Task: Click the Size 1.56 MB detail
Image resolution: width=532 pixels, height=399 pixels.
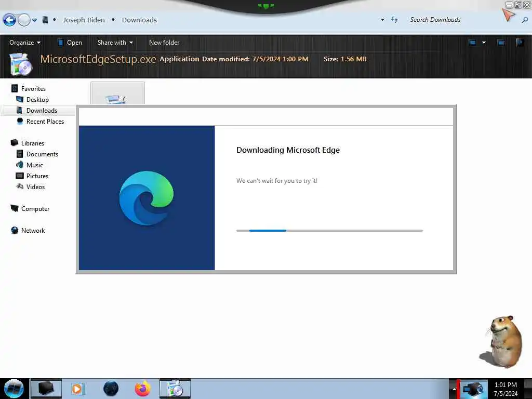Action: pyautogui.click(x=345, y=59)
